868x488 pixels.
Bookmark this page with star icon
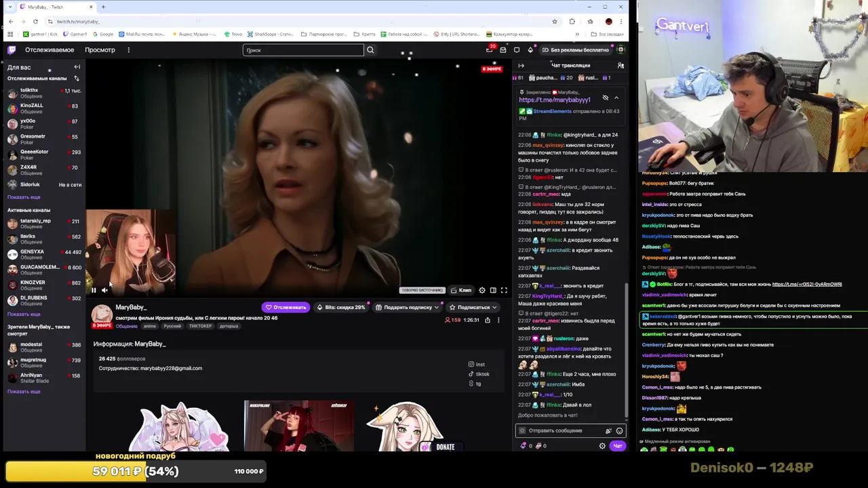coord(555,22)
